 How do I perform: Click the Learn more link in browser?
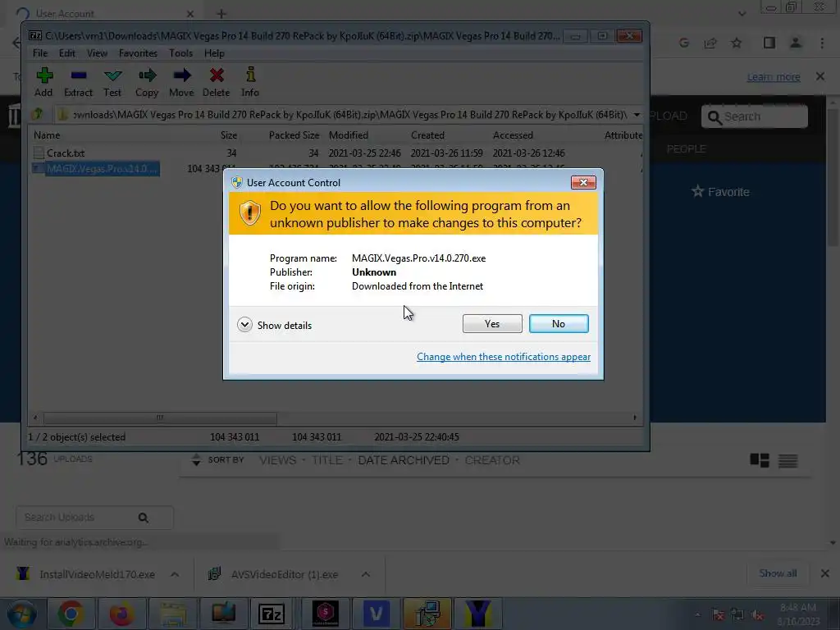(774, 77)
